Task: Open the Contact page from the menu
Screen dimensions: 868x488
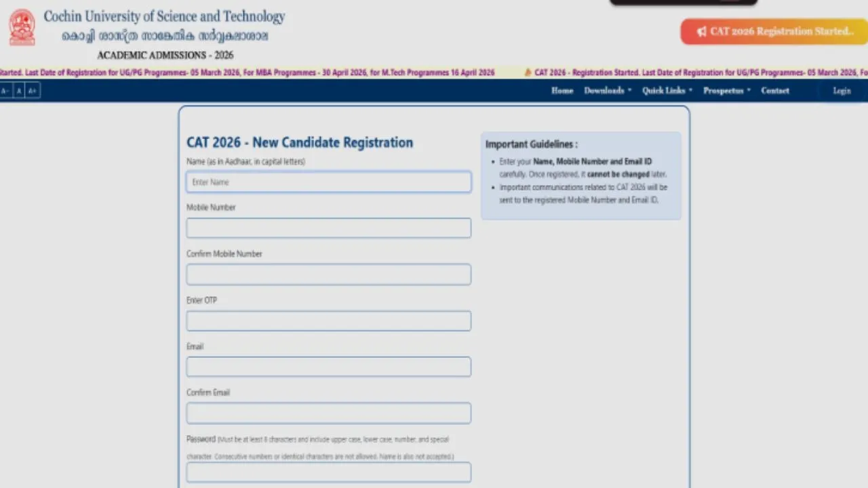Action: pos(775,90)
